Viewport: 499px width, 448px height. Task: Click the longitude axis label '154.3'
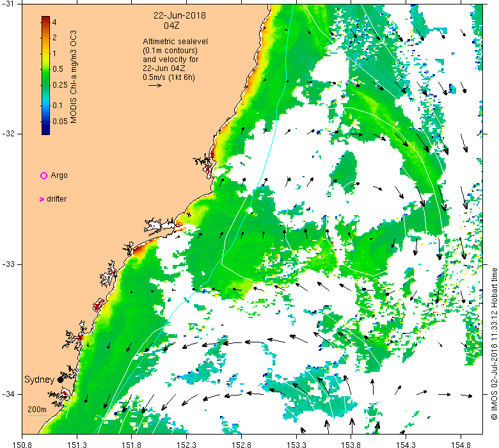[406, 444]
